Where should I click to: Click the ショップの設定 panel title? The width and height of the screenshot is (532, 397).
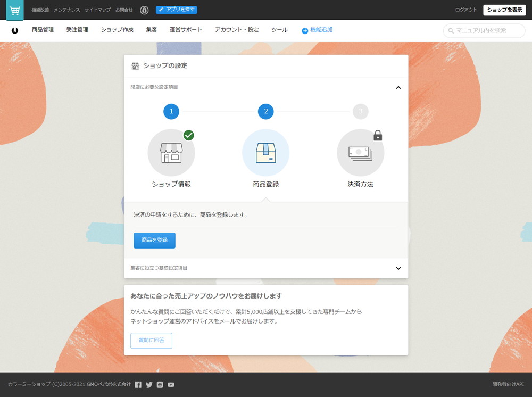tap(165, 65)
